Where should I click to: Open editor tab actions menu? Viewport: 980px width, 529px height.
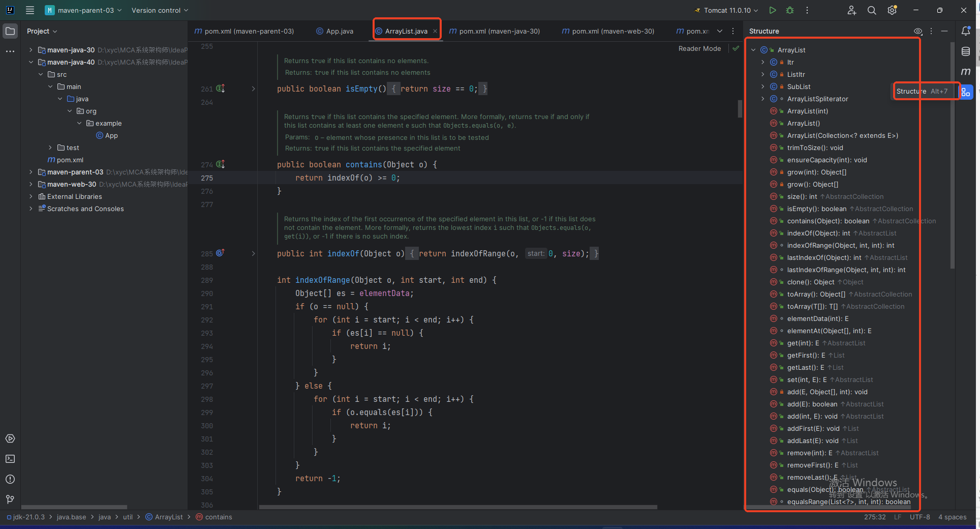pyautogui.click(x=733, y=31)
